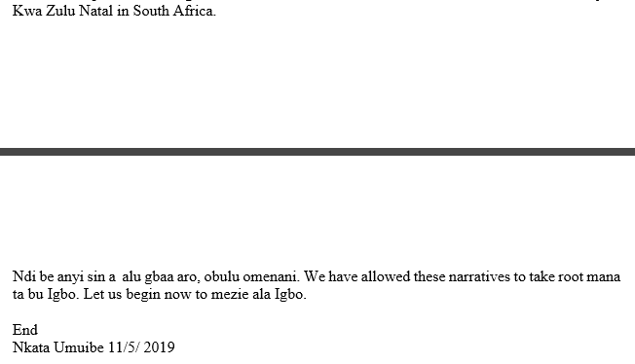This screenshot has width=635, height=364.
Task: Click the dark page separator bar
Action: 317,152
